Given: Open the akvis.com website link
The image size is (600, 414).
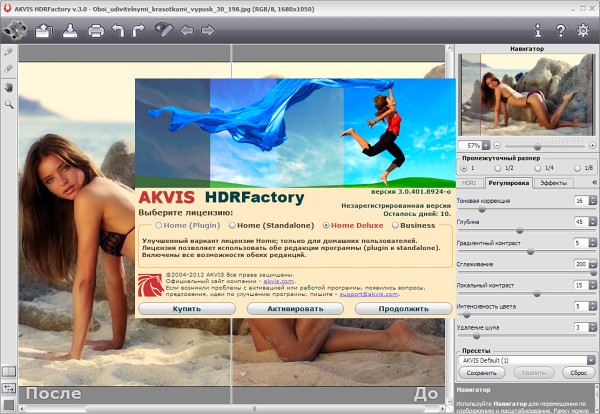Looking at the screenshot, I should [x=279, y=281].
